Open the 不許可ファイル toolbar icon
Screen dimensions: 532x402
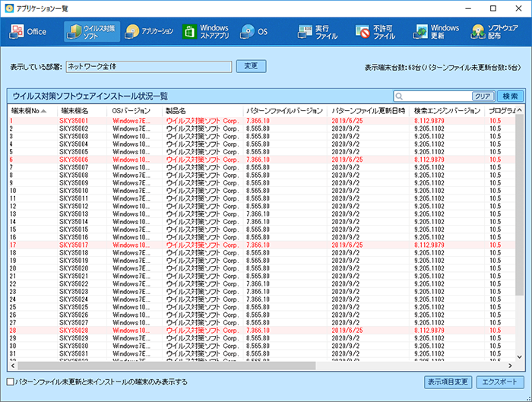[375, 32]
